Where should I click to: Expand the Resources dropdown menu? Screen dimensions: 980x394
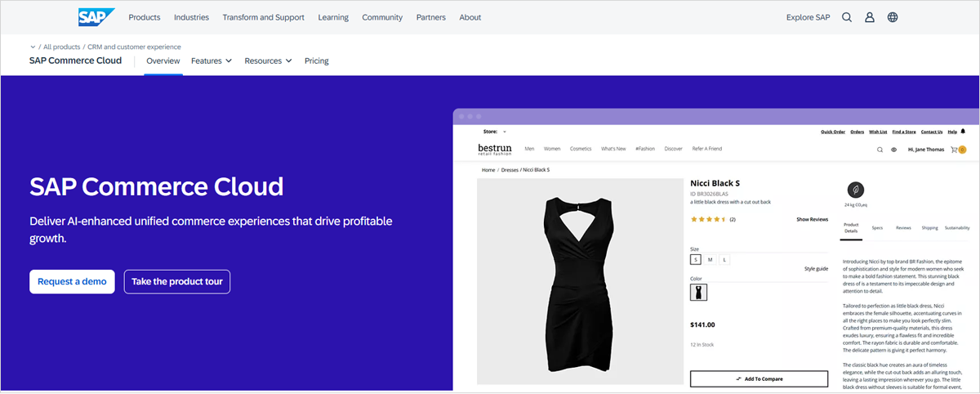268,60
